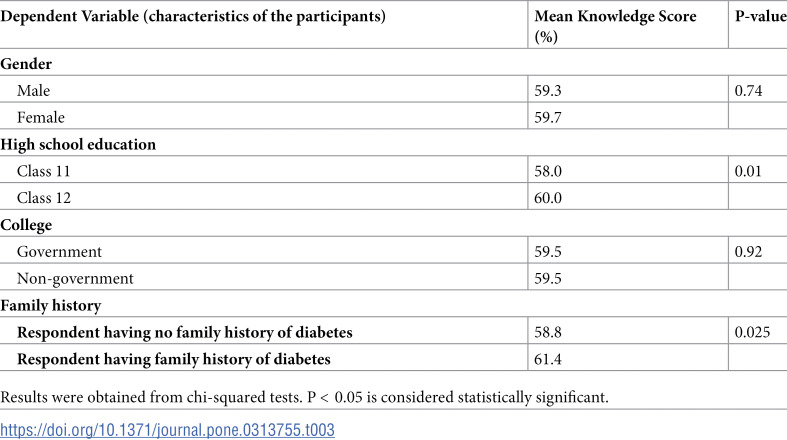Click the Family history section heading
The width and height of the screenshot is (787, 440).
click(x=51, y=306)
